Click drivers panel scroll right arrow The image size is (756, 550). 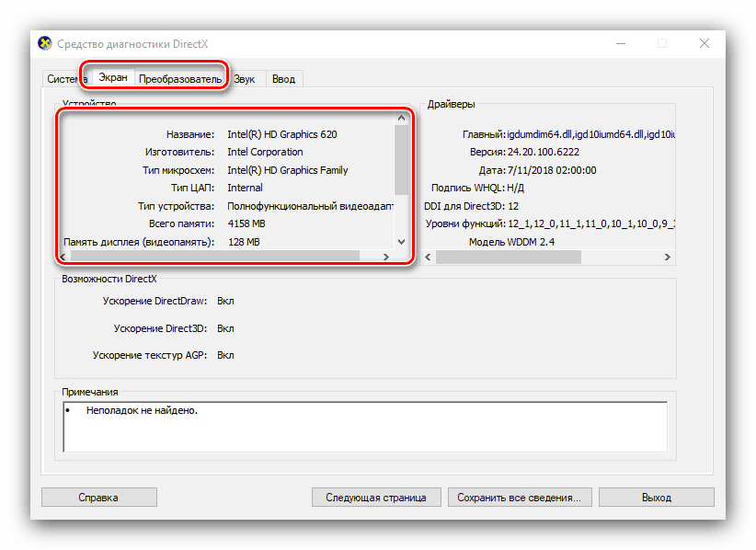coord(668,257)
